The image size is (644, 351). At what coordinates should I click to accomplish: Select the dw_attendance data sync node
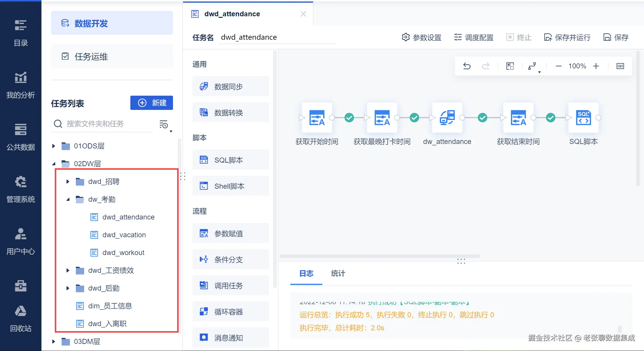pyautogui.click(x=447, y=118)
